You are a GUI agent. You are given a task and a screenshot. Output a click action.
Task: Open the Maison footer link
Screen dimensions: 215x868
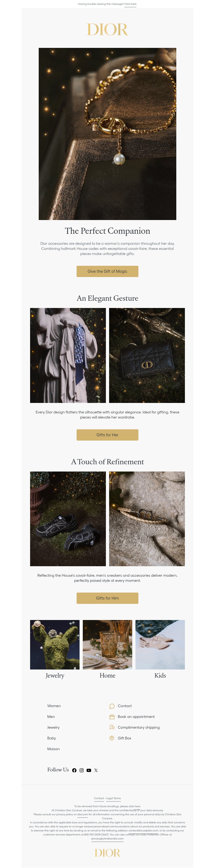(x=53, y=749)
